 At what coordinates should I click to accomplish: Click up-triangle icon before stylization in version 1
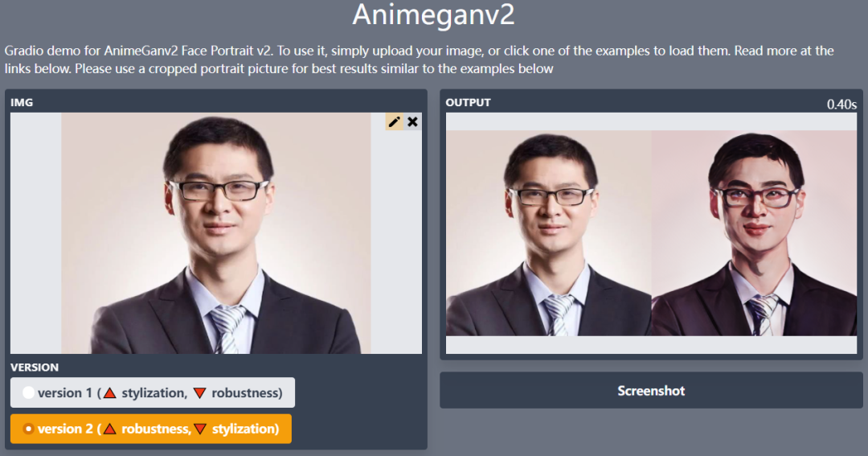[x=109, y=392]
